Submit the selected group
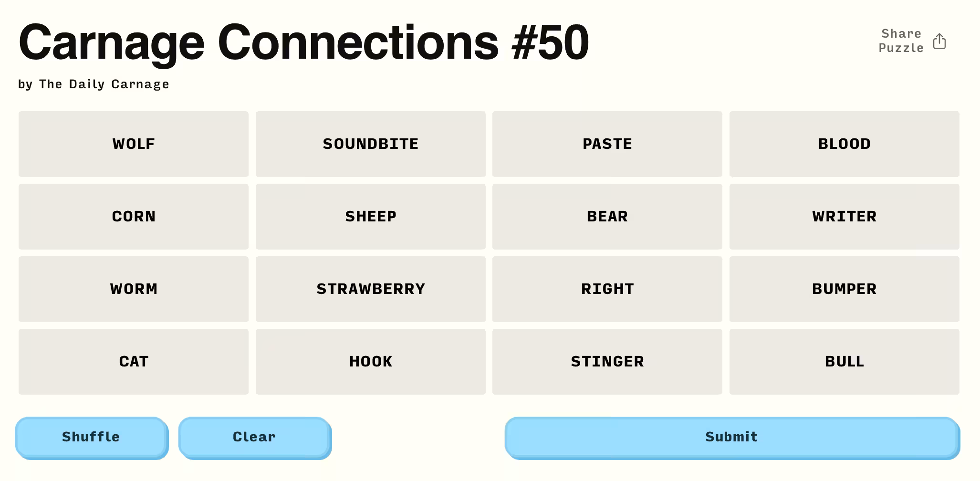This screenshot has width=980, height=481. (731, 437)
